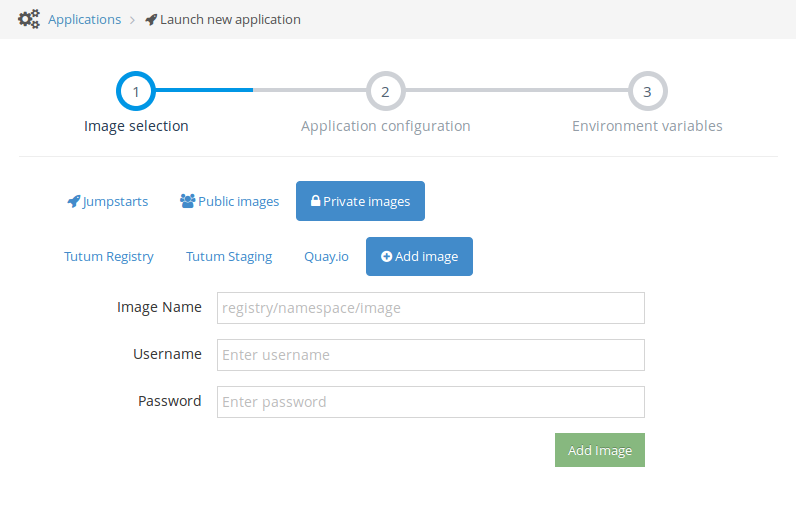796x524 pixels.
Task: Switch to the Tutum Registry tab
Action: 109,256
